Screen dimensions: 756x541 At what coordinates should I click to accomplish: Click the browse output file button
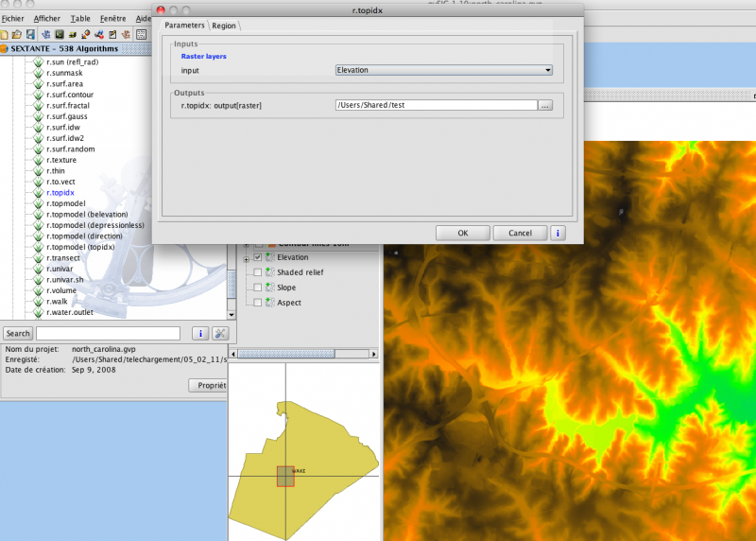click(x=545, y=105)
